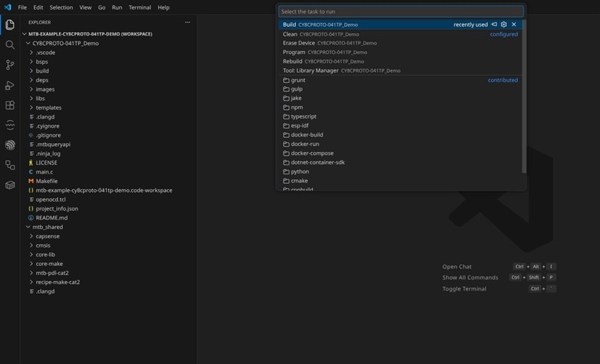This screenshot has height=364, width=600.
Task: Open the Edit menu
Action: point(38,7)
